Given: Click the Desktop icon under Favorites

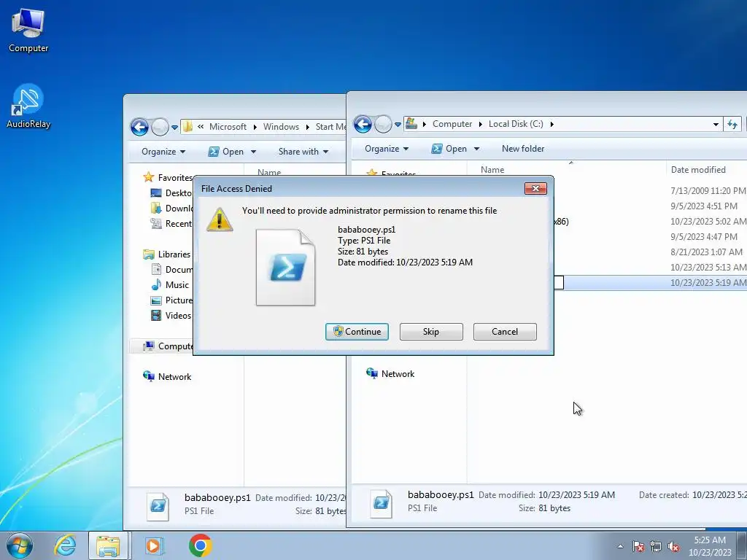Looking at the screenshot, I should point(156,192).
